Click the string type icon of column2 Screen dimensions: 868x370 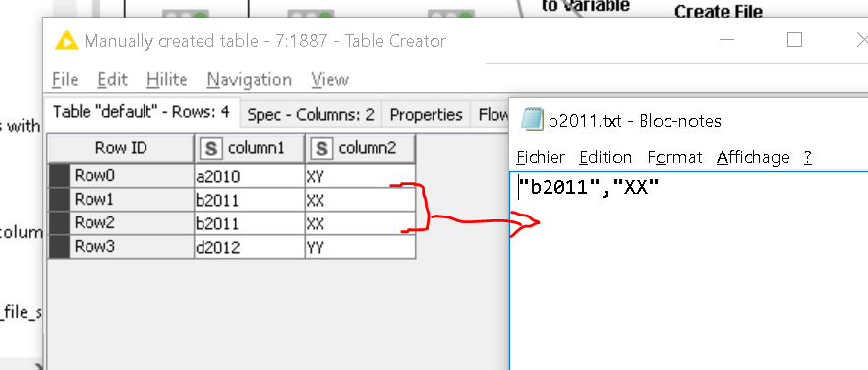[321, 148]
